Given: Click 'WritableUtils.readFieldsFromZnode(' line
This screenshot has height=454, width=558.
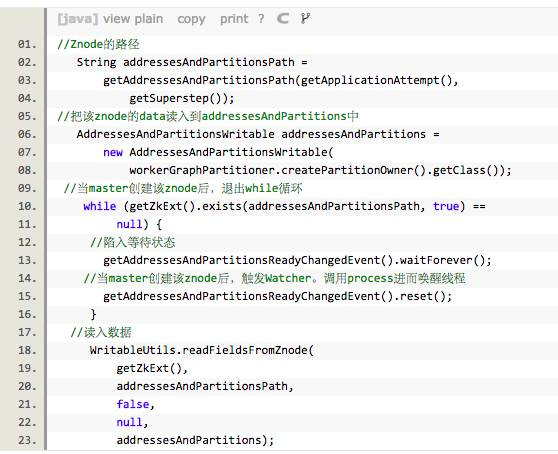Looking at the screenshot, I should [x=202, y=350].
